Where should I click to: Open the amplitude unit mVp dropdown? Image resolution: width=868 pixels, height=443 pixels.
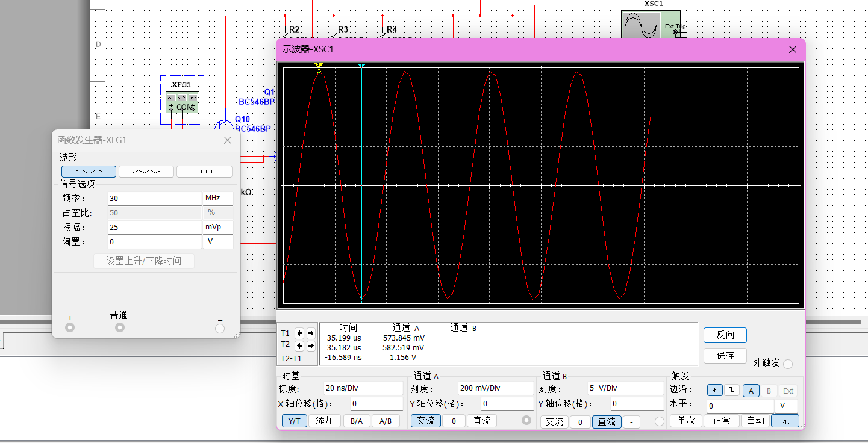217,227
